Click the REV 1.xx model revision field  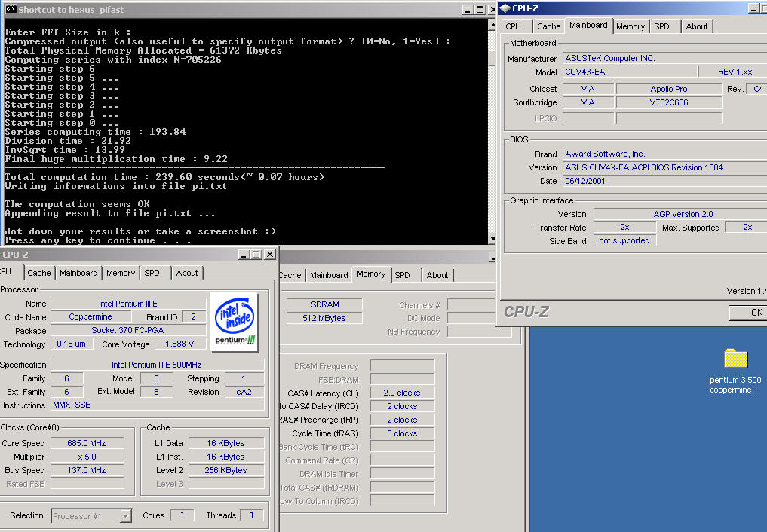[733, 72]
